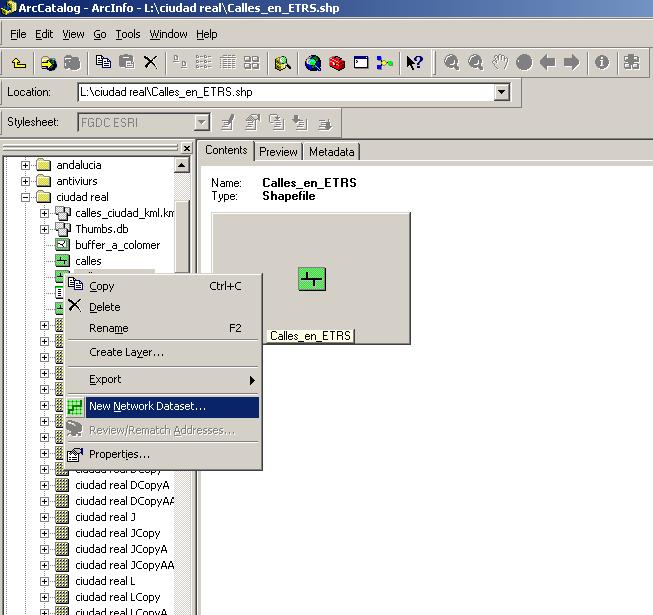Viewport: 653px width, 615px height.
Task: Expand calles_ciudad_kml item
Action: click(x=45, y=214)
